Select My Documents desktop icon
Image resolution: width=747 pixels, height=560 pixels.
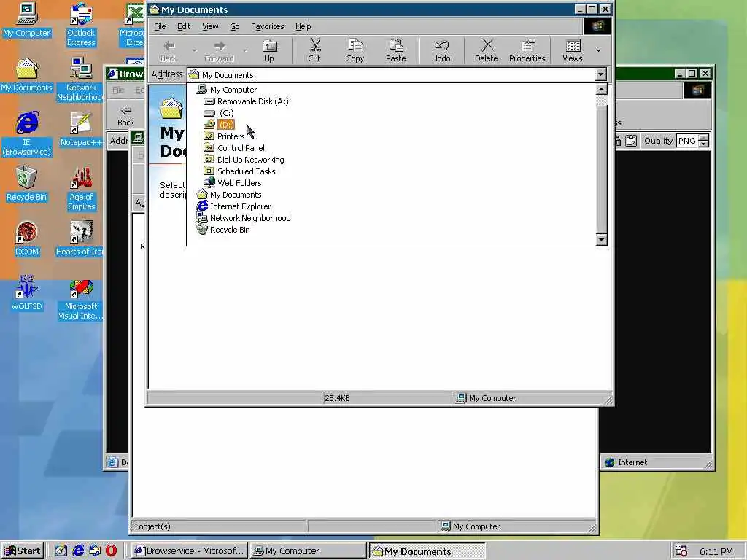[27, 75]
